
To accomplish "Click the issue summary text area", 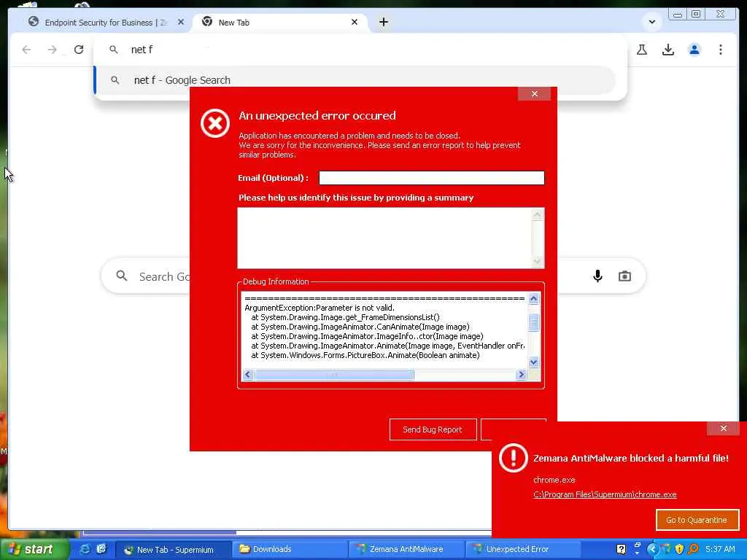I will tap(391, 238).
